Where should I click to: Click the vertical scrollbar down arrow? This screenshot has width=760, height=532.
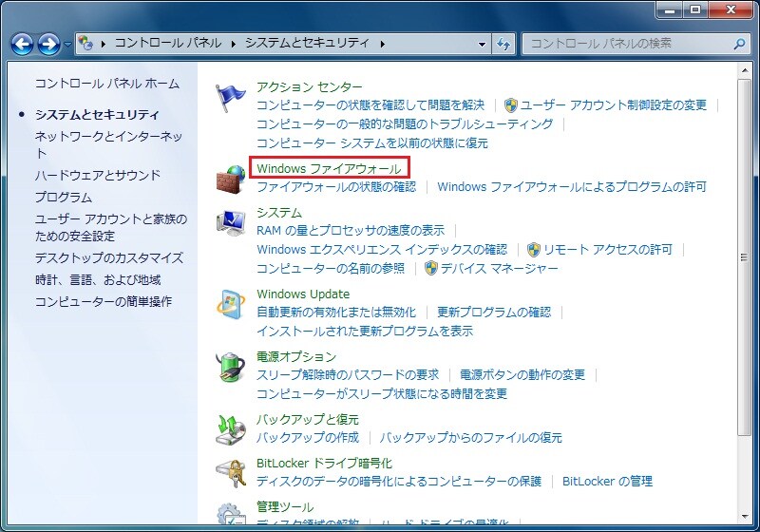click(744, 517)
